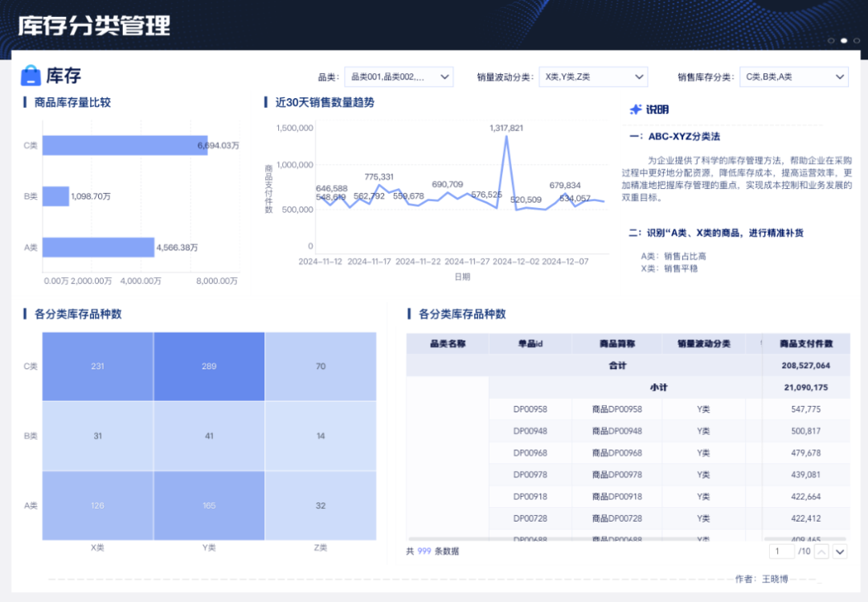Select heatmap cell B类 Y类 with 41
This screenshot has width=868, height=602.
coord(209,436)
